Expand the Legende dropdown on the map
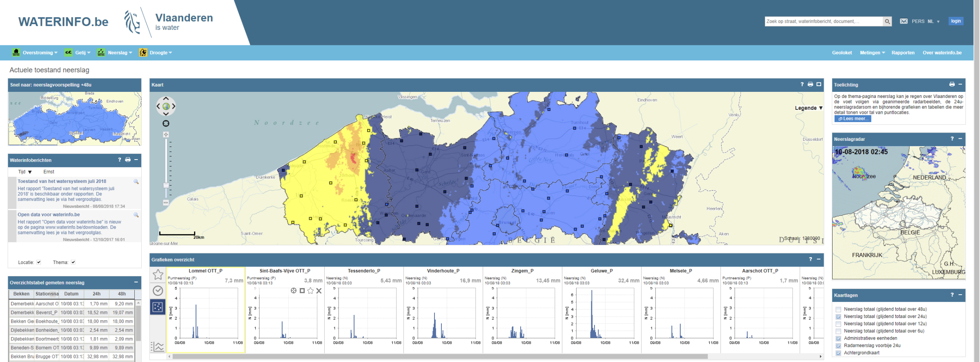 pos(808,108)
